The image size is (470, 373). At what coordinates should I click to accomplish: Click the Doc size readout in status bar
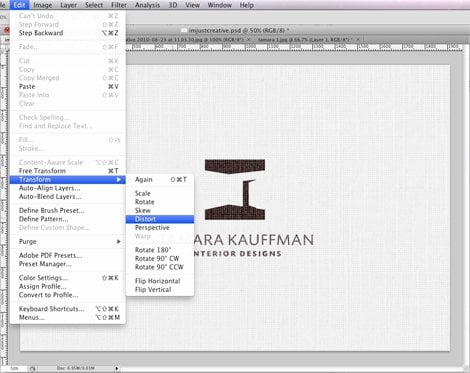(x=75, y=368)
